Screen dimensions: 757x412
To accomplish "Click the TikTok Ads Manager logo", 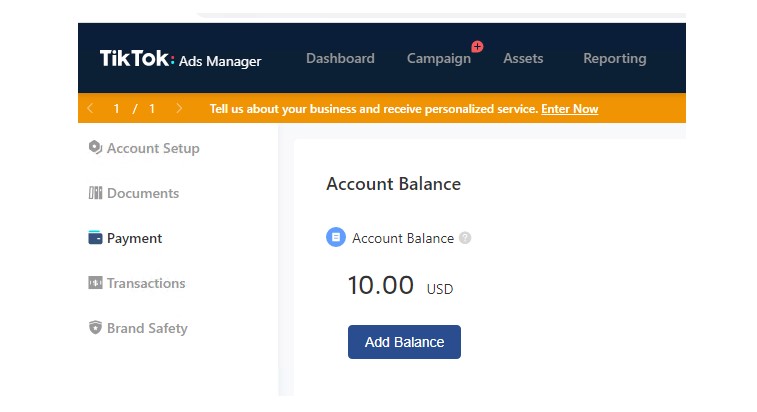I will pos(180,59).
